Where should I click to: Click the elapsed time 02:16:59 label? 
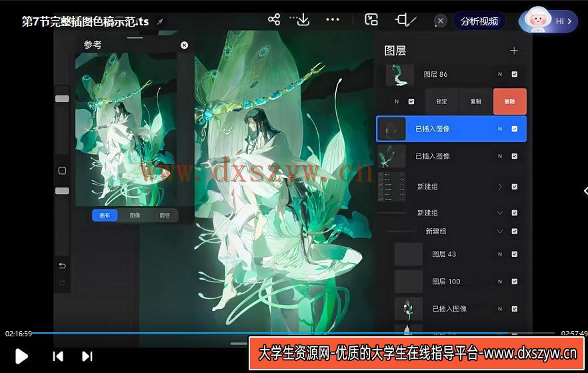[19, 334]
